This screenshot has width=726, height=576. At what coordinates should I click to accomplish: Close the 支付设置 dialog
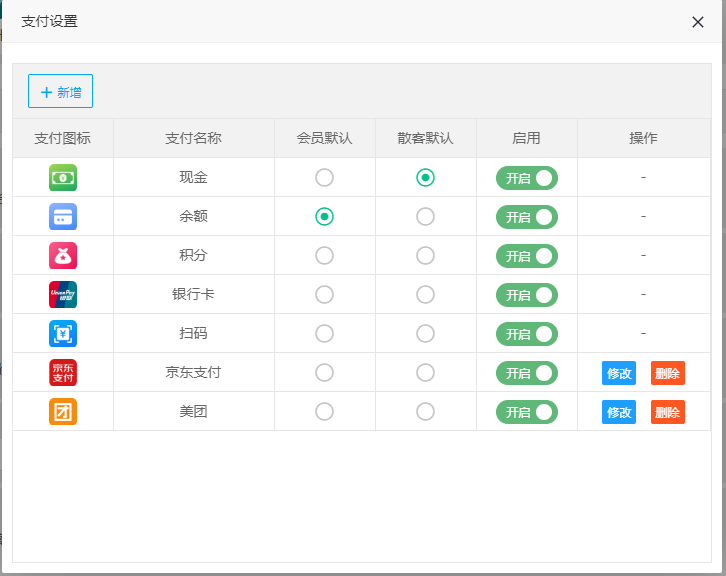[698, 22]
